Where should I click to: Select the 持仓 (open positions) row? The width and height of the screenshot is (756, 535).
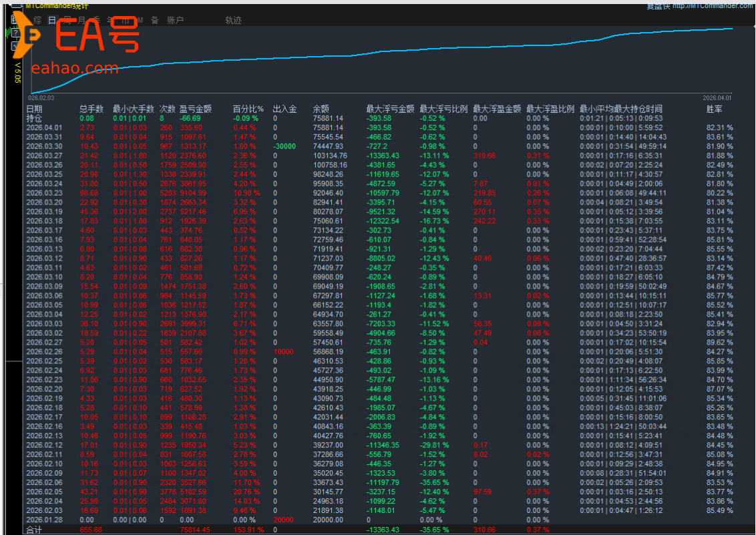(x=33, y=118)
